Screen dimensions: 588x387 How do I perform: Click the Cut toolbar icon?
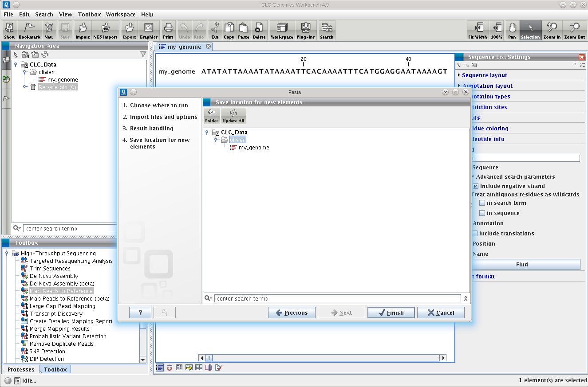click(x=215, y=31)
